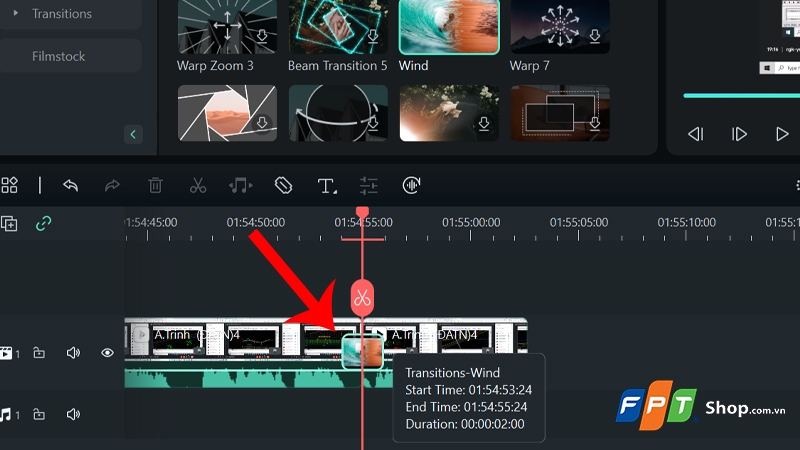This screenshot has height=450, width=800.
Task: Click the audio waveform beat detection icon
Action: pyautogui.click(x=411, y=185)
